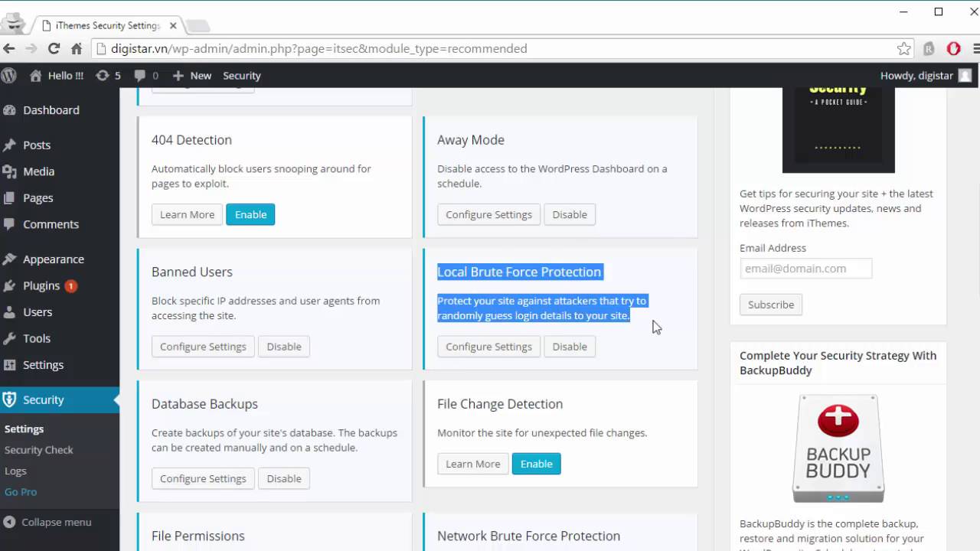Disable Database Backups
The width and height of the screenshot is (980, 551).
click(x=284, y=478)
